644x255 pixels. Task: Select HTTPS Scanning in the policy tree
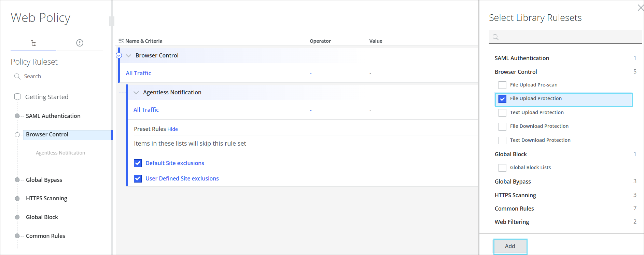coord(46,199)
